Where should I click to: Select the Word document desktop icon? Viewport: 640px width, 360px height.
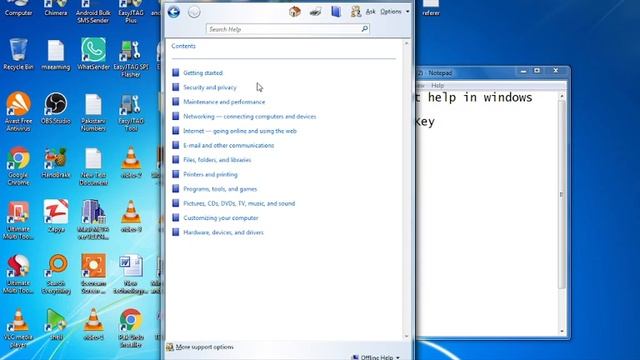tap(131, 274)
